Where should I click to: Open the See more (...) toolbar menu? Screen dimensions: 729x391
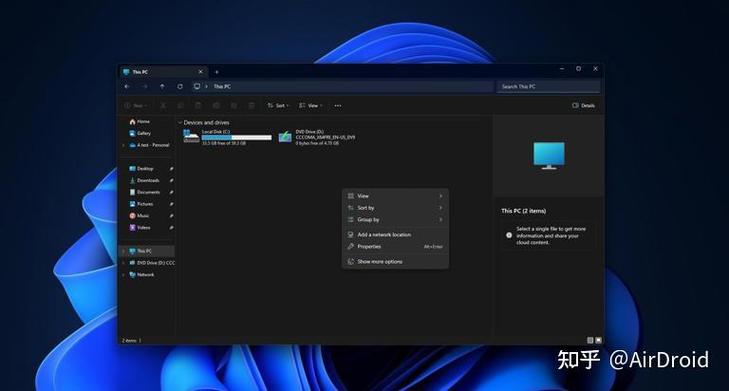tap(338, 106)
